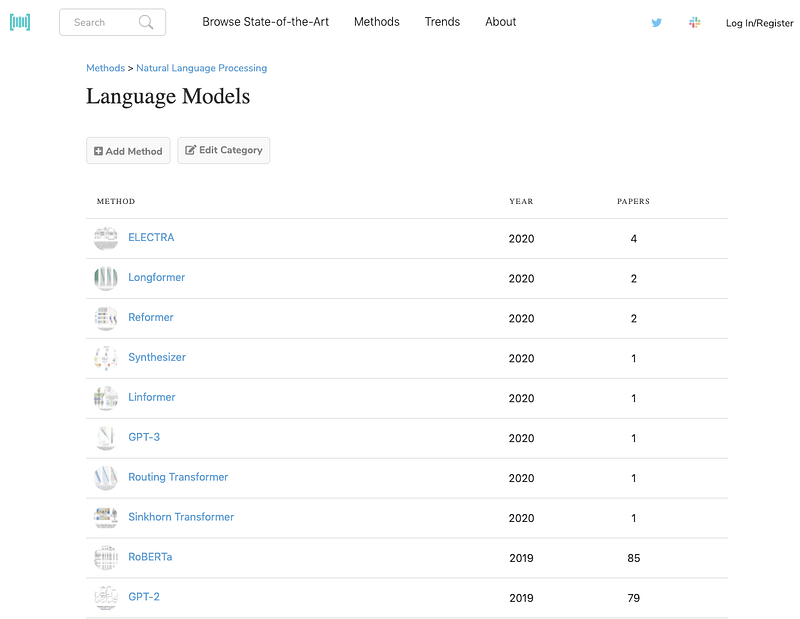
Task: Open the About page
Action: (500, 22)
